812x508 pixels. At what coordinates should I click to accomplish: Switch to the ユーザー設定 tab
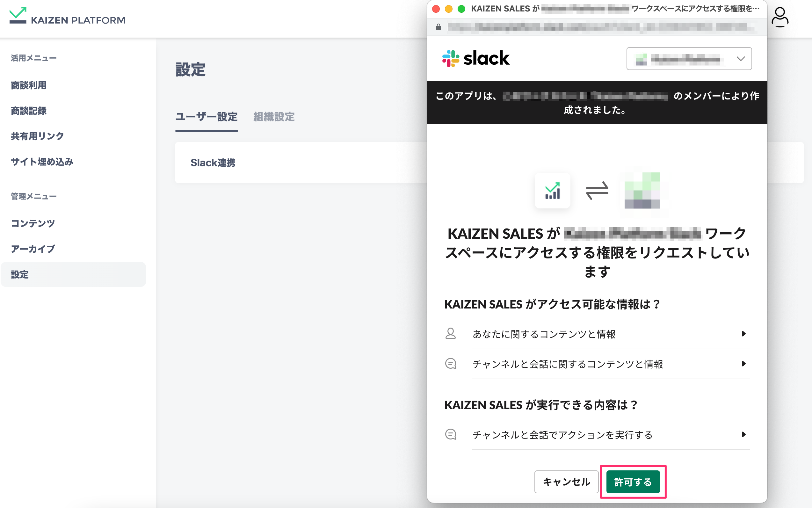[x=206, y=117]
